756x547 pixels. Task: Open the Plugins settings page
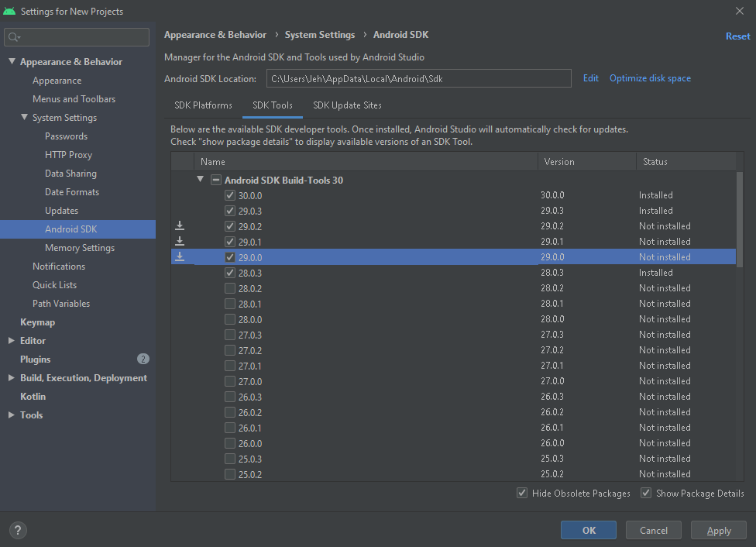(x=35, y=360)
